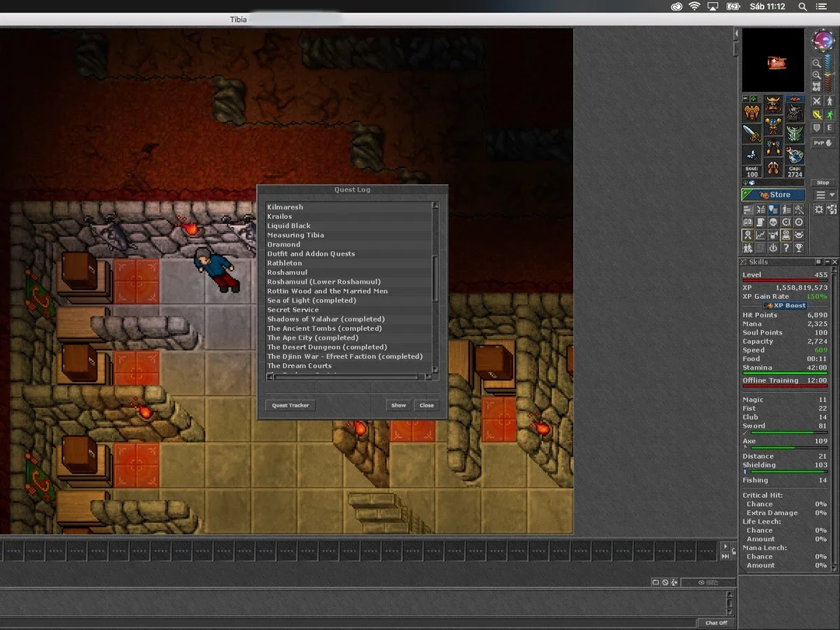The image size is (840, 630).
Task: Select Outfit and Addon Quests entry
Action: [x=311, y=253]
